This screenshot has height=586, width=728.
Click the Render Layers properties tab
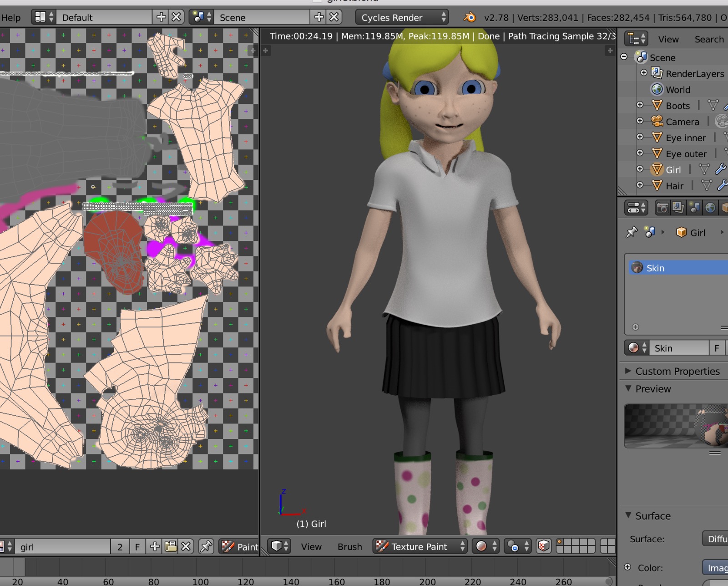tap(678, 208)
